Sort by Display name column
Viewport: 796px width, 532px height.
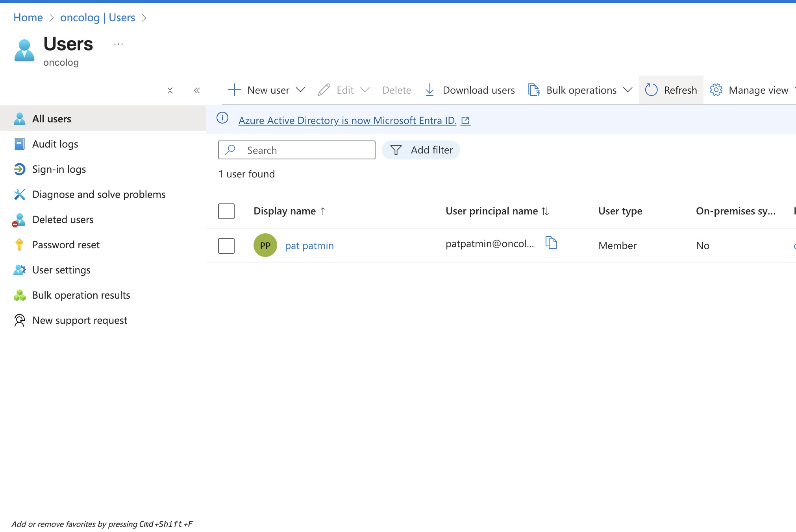point(289,211)
